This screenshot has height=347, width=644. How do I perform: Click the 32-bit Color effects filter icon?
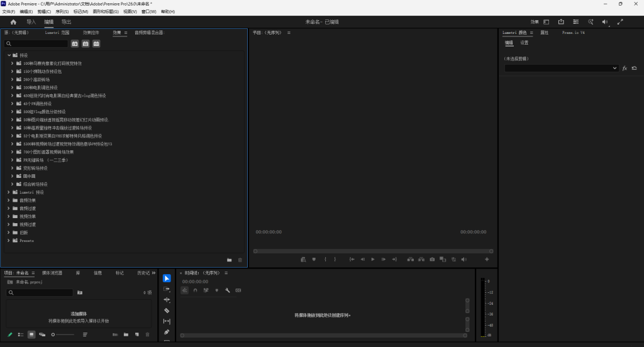coord(86,43)
